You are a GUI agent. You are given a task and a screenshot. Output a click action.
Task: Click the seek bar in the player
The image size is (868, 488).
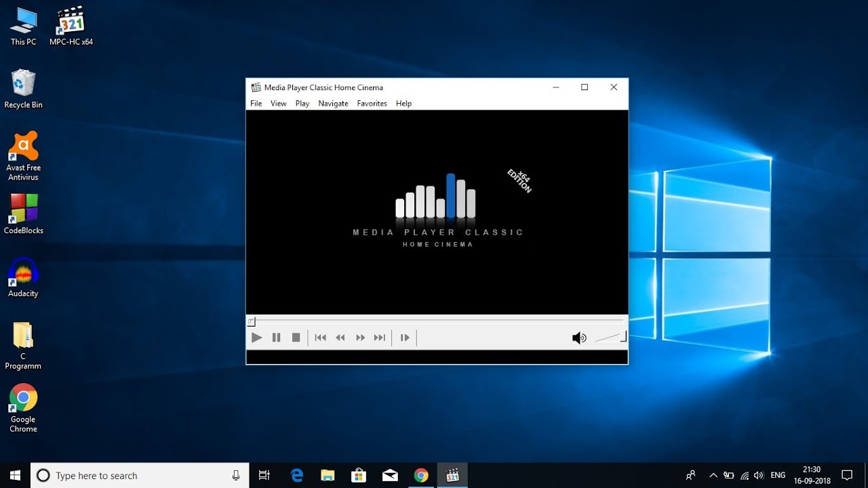(437, 321)
